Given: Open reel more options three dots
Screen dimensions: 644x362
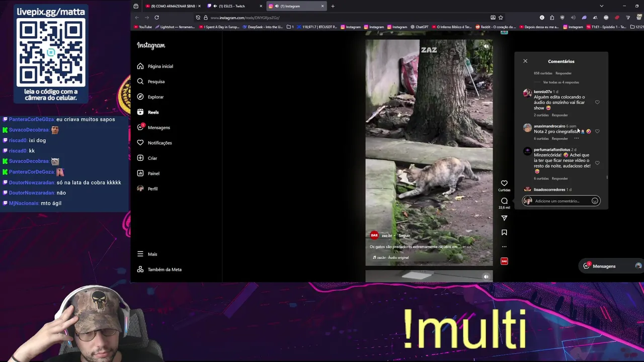Looking at the screenshot, I should (504, 247).
